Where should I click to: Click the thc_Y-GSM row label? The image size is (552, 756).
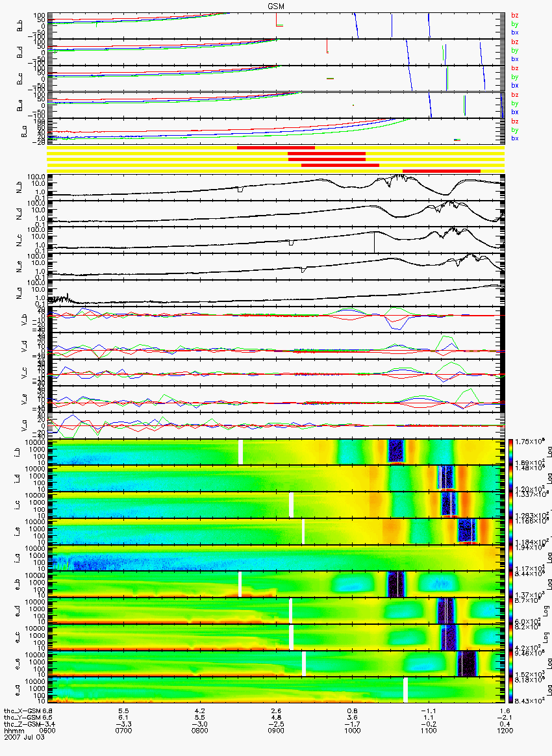click(21, 718)
